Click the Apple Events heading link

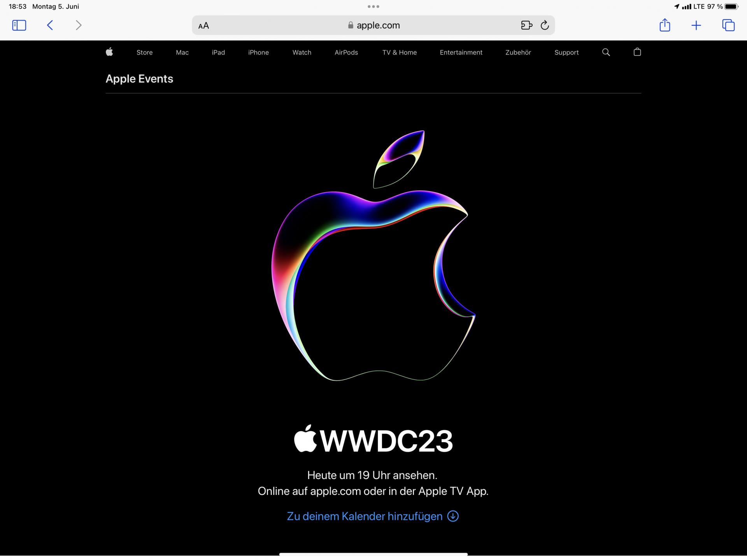139,79
